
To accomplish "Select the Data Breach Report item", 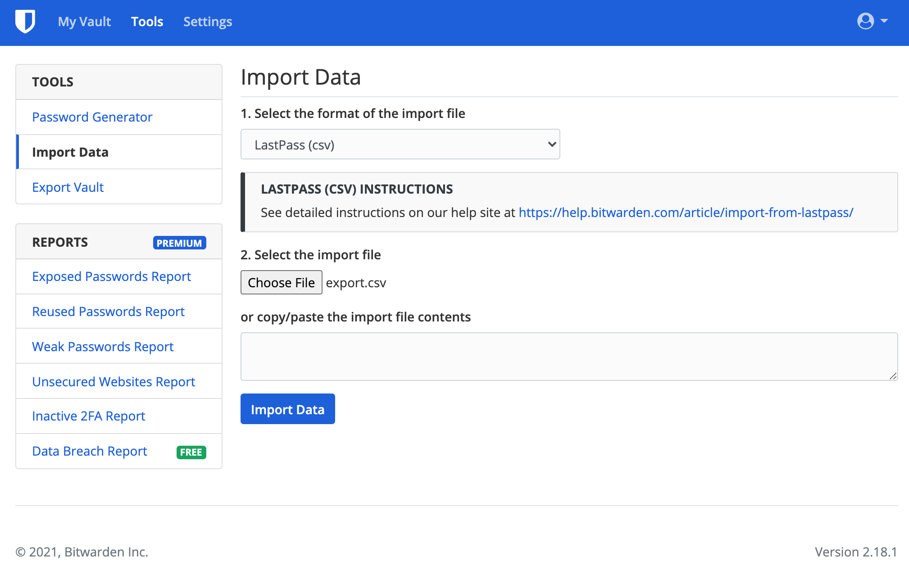I will tap(90, 452).
